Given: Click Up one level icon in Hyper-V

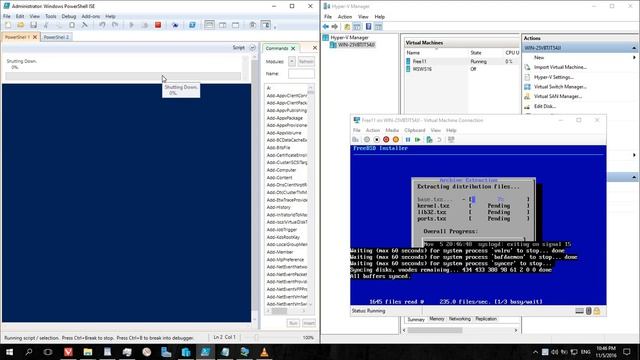Looking at the screenshot, I should pyautogui.click(x=347, y=27).
